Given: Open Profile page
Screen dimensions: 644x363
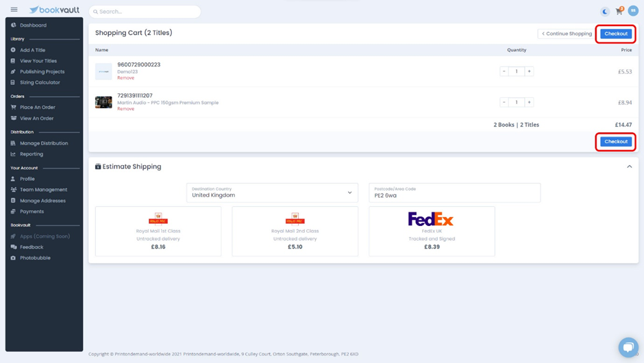Looking at the screenshot, I should tap(27, 179).
